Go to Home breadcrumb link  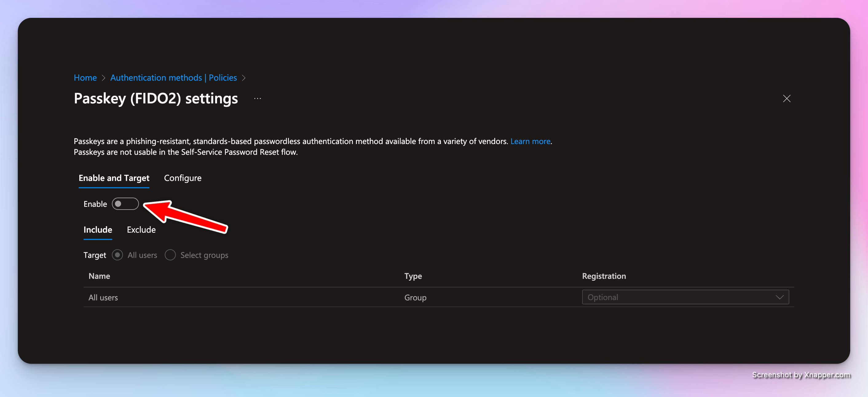[85, 78]
